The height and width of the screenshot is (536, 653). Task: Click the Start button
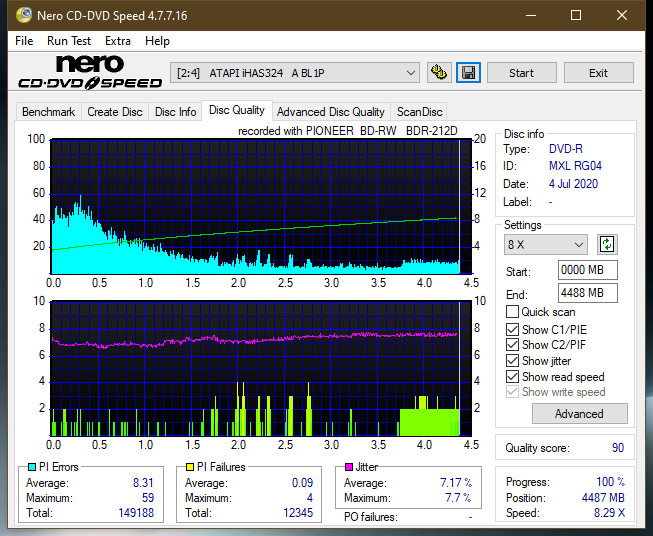click(521, 73)
